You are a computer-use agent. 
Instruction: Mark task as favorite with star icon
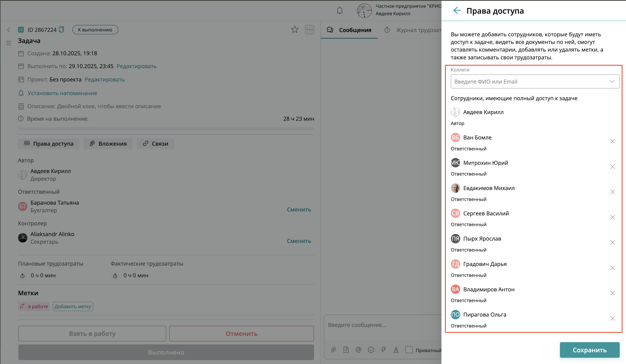point(295,30)
